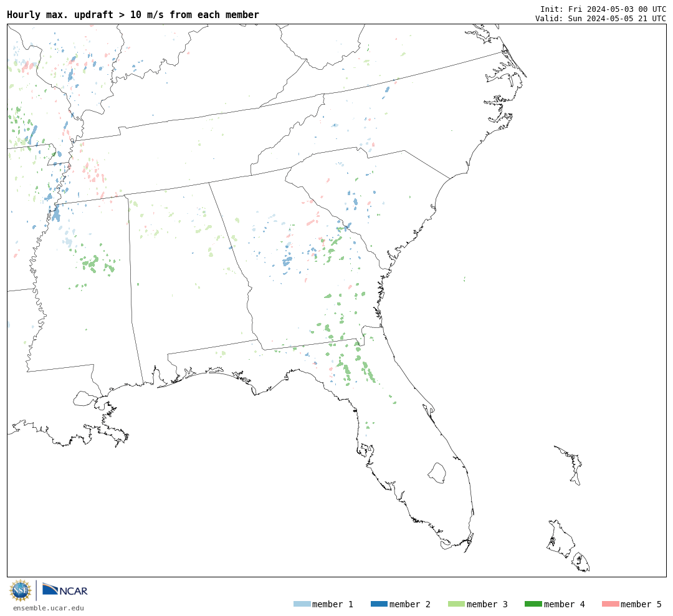Click the NSF logo
673x616 pixels.
21,590
